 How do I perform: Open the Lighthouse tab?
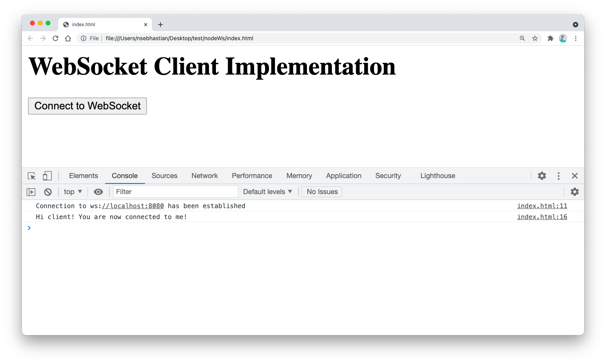coord(438,176)
